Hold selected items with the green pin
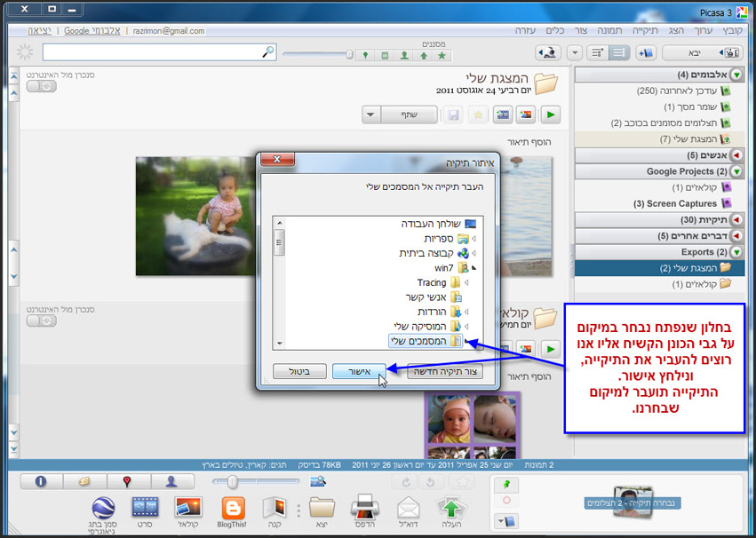 (506, 485)
